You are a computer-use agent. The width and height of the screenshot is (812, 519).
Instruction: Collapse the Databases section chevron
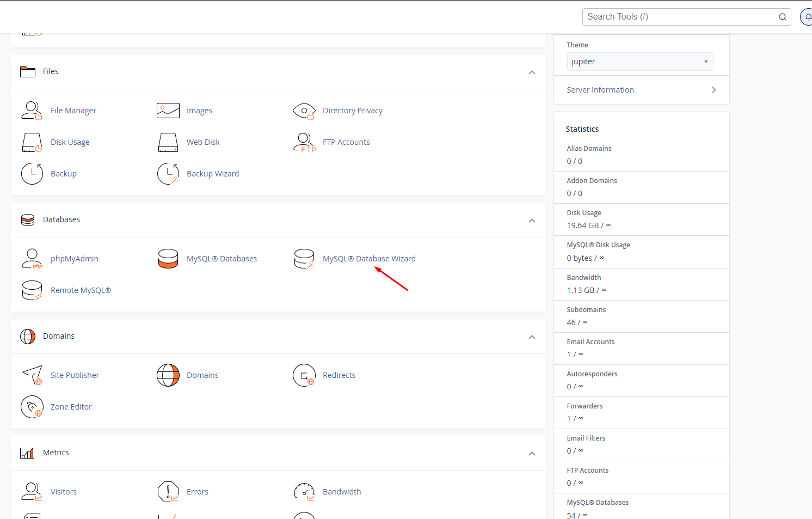pos(532,221)
